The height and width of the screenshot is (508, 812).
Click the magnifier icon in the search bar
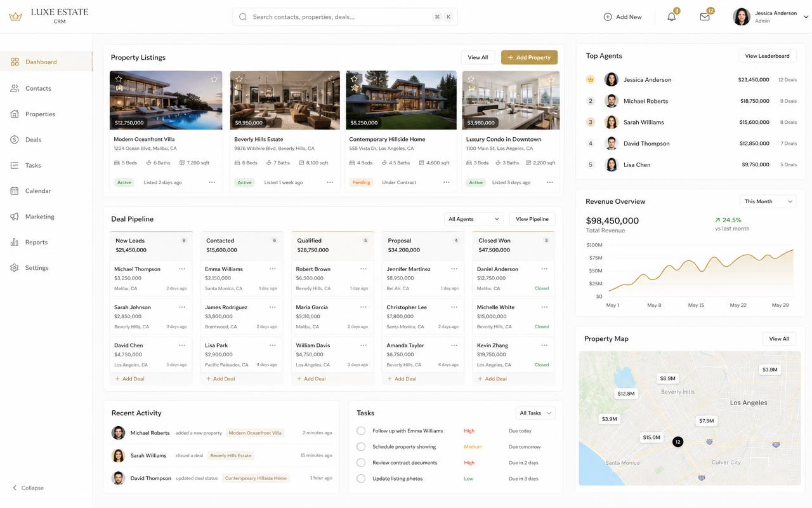243,17
